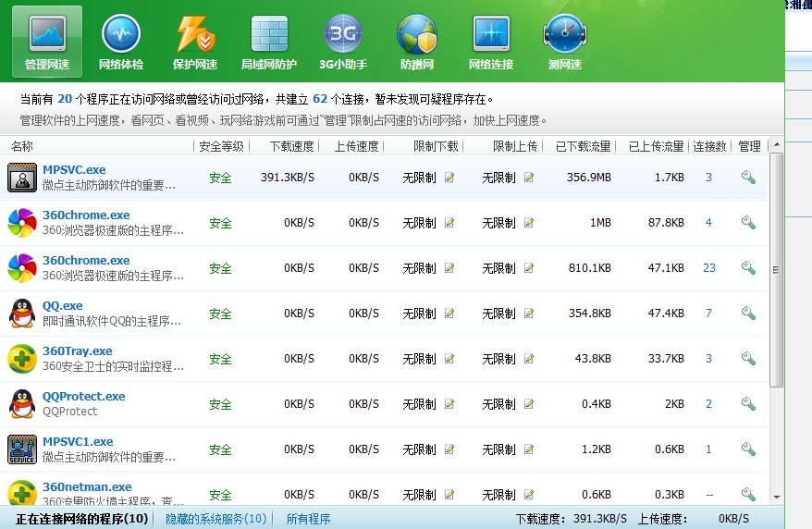This screenshot has width=812, height=529.
Task: Sort by 名称 column header
Action: tap(22, 146)
